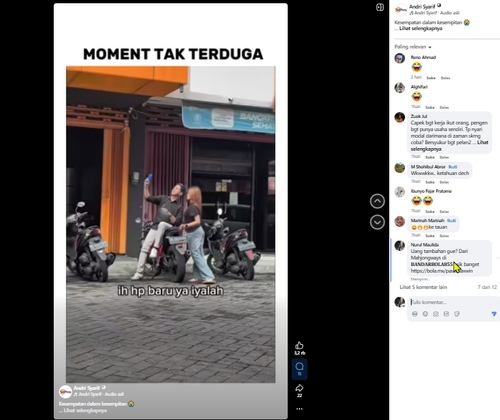This screenshot has height=420, width=500.
Task: Open Nurul Maulida's profile picture
Action: pos(400,245)
